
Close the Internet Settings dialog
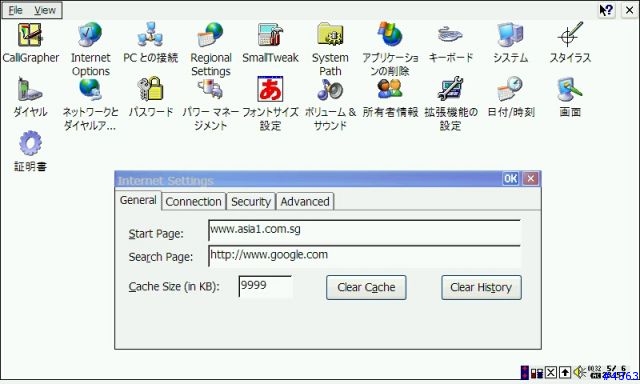click(531, 179)
